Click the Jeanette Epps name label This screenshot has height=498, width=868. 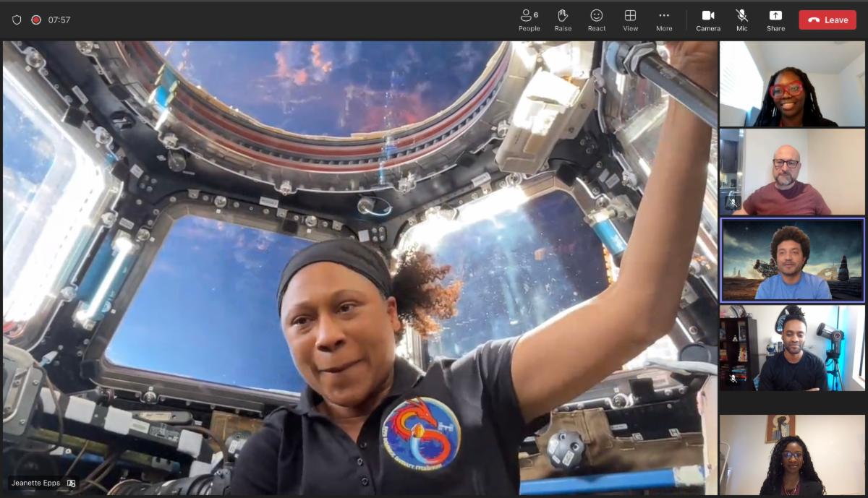pos(36,483)
